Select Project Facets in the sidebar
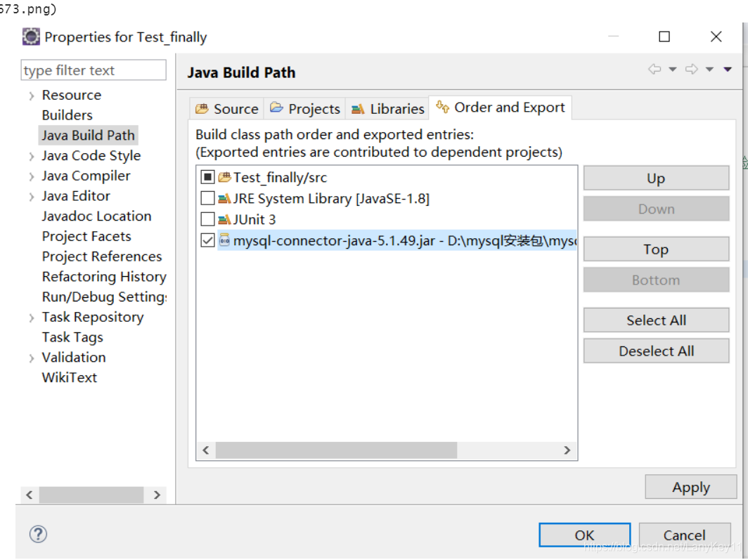 (87, 236)
